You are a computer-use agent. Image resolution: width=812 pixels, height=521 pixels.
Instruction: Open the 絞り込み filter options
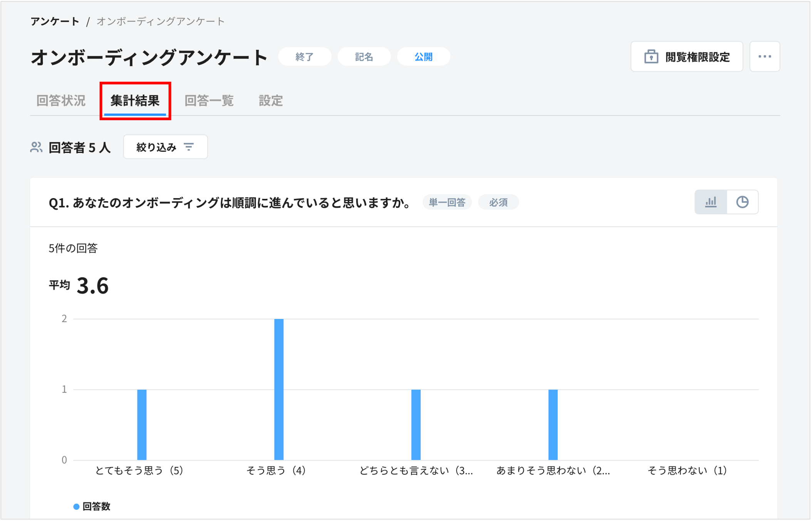(165, 147)
